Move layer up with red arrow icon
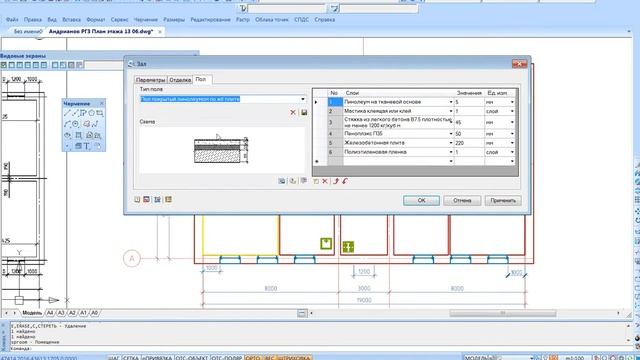The width and height of the screenshot is (640, 360). (336, 181)
